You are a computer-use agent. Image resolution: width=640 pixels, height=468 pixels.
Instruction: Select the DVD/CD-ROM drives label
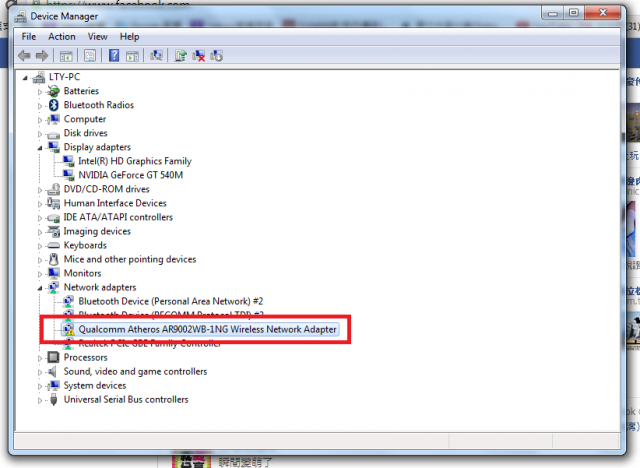(107, 189)
